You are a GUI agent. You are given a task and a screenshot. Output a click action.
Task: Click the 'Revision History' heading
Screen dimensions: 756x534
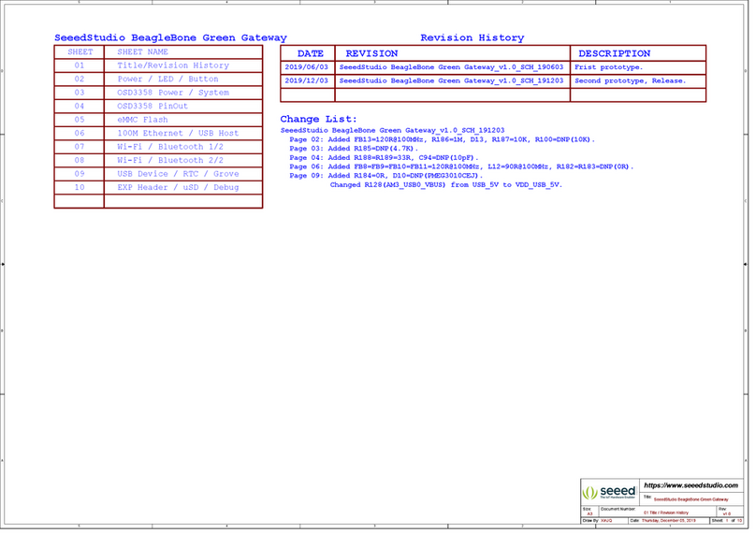(472, 37)
